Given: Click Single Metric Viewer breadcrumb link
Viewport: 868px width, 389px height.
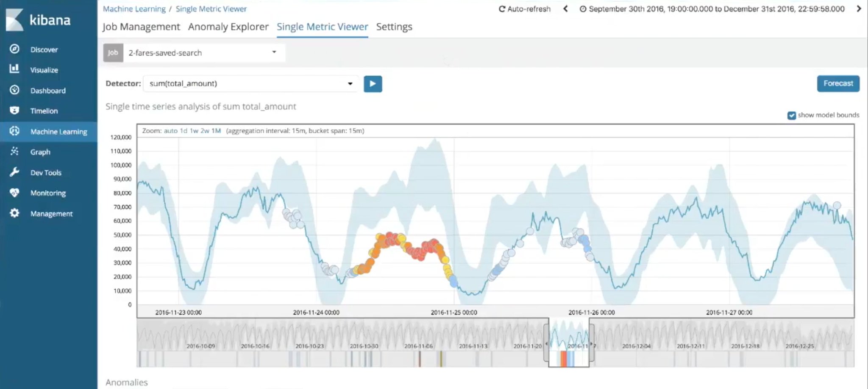Looking at the screenshot, I should coord(211,9).
